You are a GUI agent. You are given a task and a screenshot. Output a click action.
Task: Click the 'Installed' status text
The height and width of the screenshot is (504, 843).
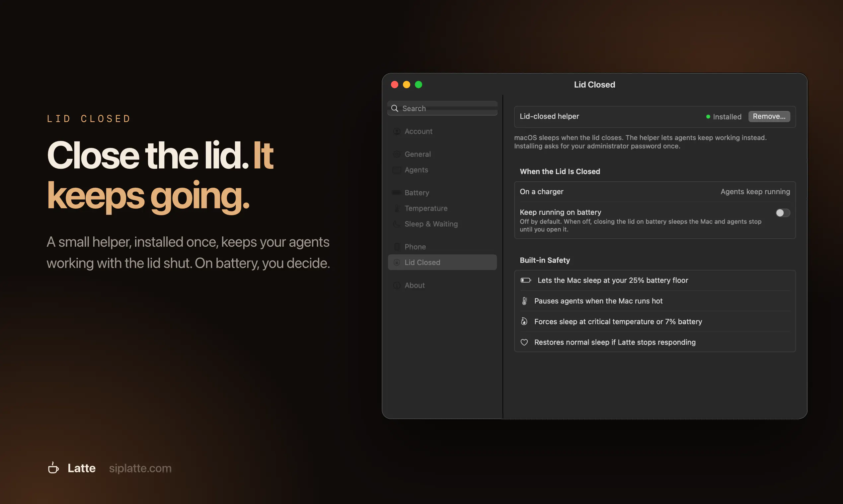coord(727,117)
